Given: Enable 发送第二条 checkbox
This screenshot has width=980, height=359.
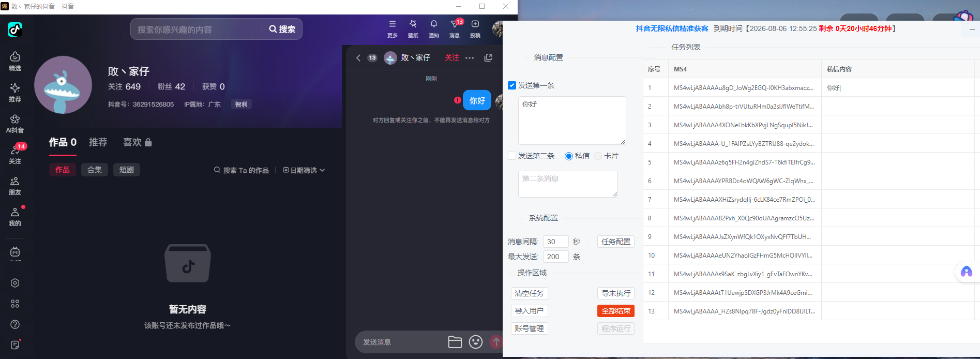Looking at the screenshot, I should point(512,156).
